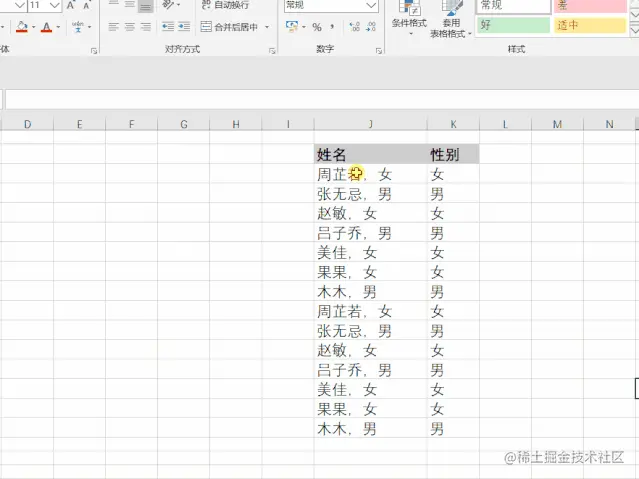Select column K header
Viewport: 639px width, 479px height.
(x=454, y=124)
